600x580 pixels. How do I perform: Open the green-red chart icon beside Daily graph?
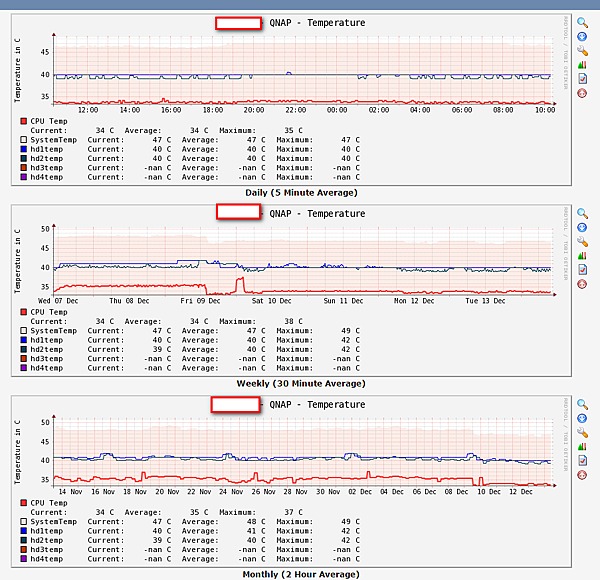click(582, 65)
